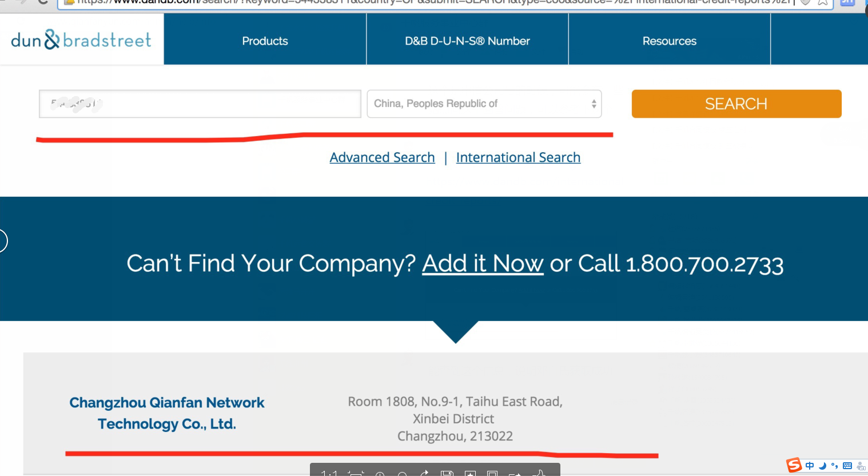868x476 pixels.
Task: Open Changzhou Qianfan Network Technology Co., Ltd.
Action: [x=167, y=413]
